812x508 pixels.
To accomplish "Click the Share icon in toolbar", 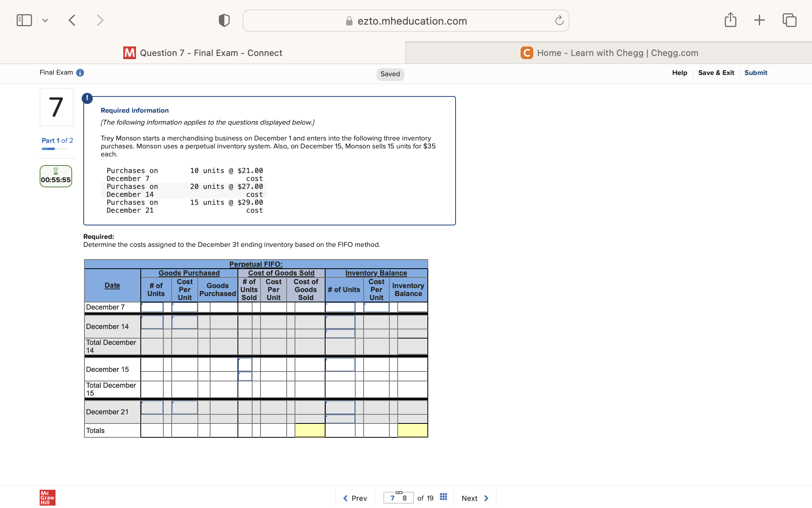I will click(730, 20).
